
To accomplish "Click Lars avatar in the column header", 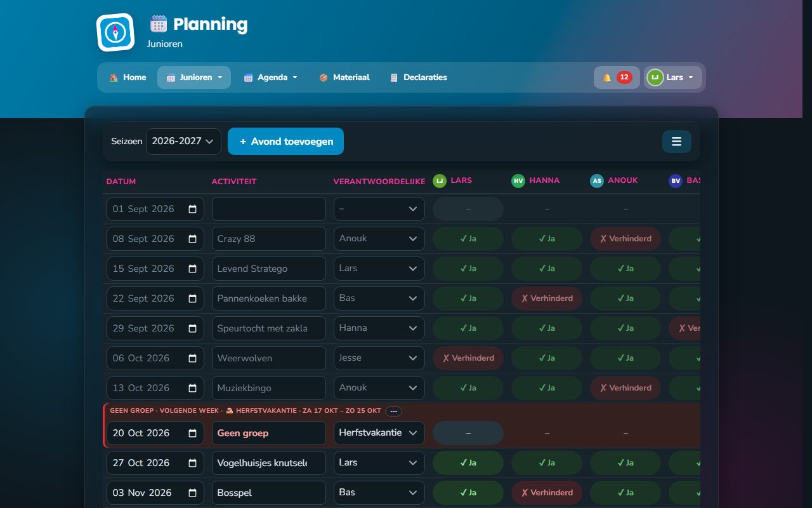I will click(x=440, y=181).
